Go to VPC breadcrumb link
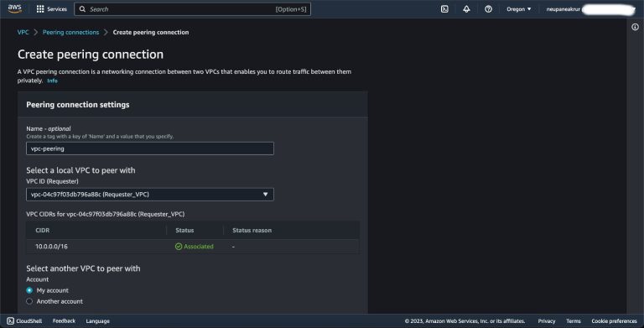The image size is (644, 328). (x=23, y=32)
